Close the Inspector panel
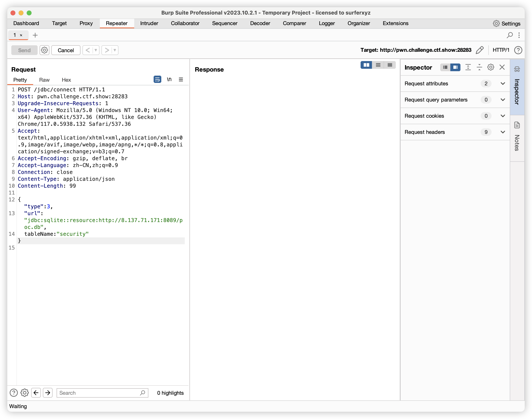 click(x=502, y=67)
